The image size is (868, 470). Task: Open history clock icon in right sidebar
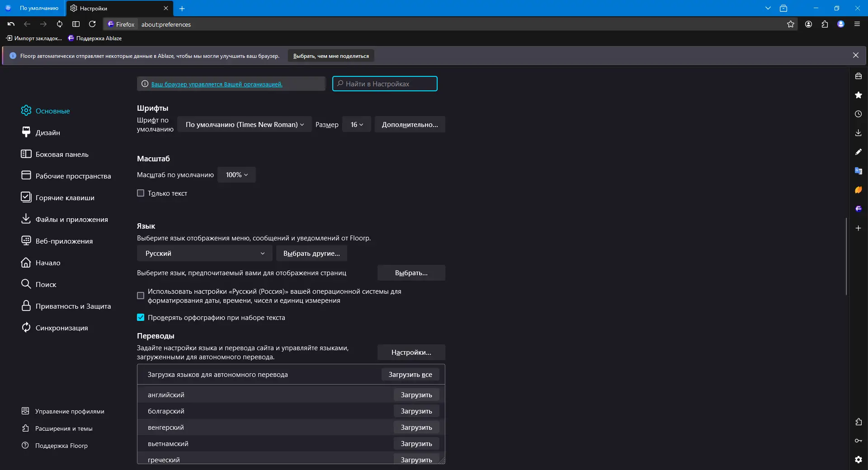click(858, 114)
